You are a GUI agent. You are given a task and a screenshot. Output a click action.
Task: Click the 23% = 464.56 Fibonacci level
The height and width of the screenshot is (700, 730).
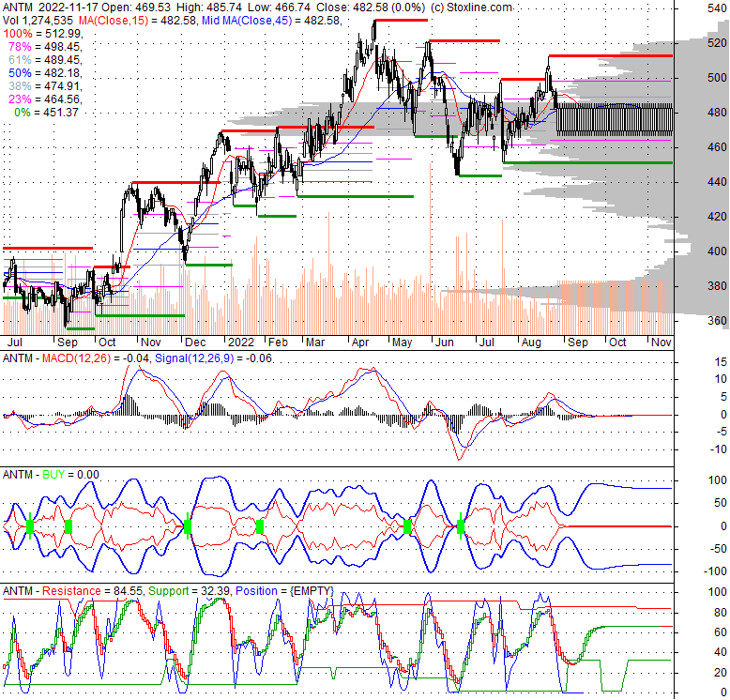(45, 99)
